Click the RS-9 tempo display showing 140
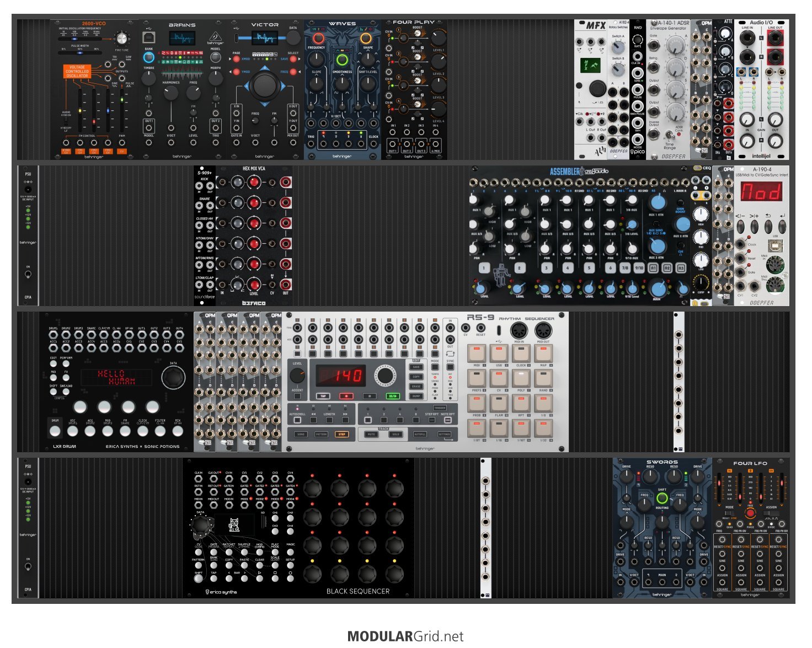The width and height of the screenshot is (812, 648). pyautogui.click(x=340, y=377)
